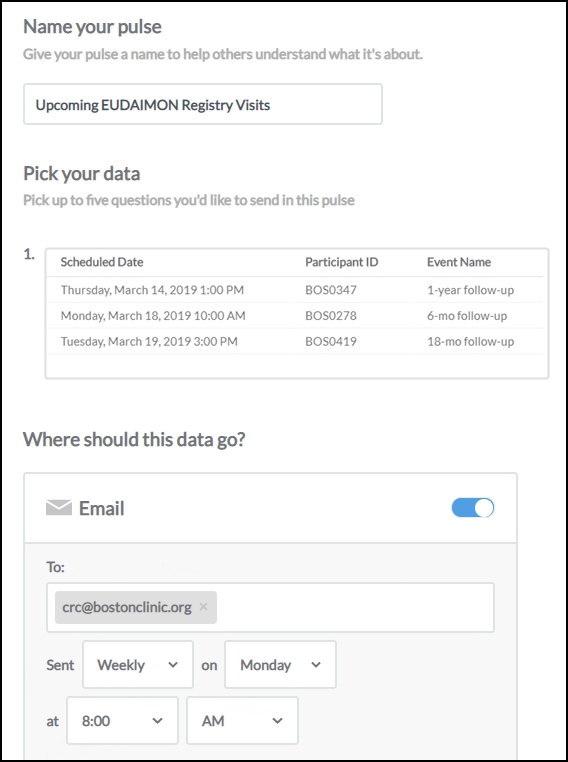This screenshot has width=568, height=762.
Task: Click the Email envelope icon
Action: tap(59, 508)
